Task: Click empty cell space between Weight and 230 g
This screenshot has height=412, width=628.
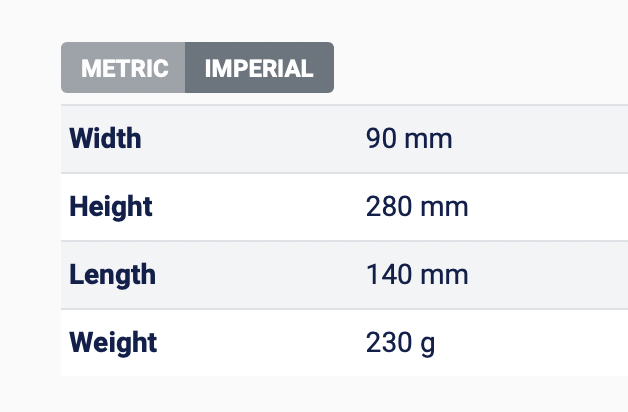Action: [x=260, y=343]
